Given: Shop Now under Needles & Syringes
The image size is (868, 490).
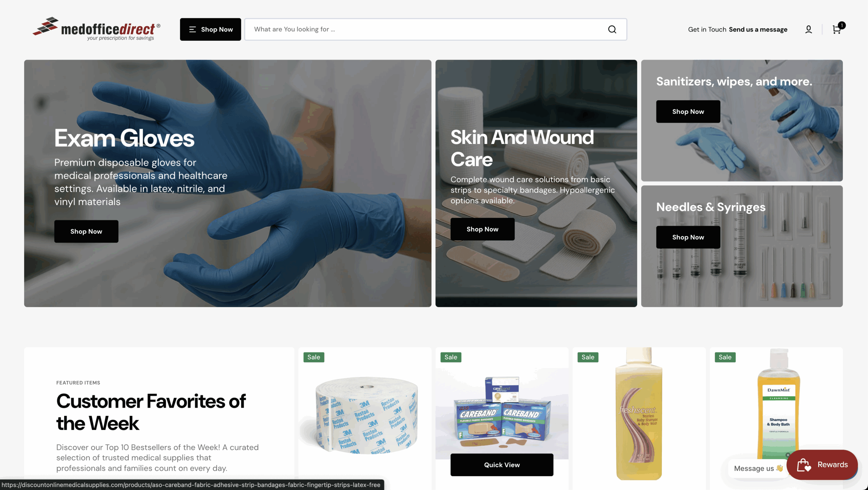Looking at the screenshot, I should 688,237.
